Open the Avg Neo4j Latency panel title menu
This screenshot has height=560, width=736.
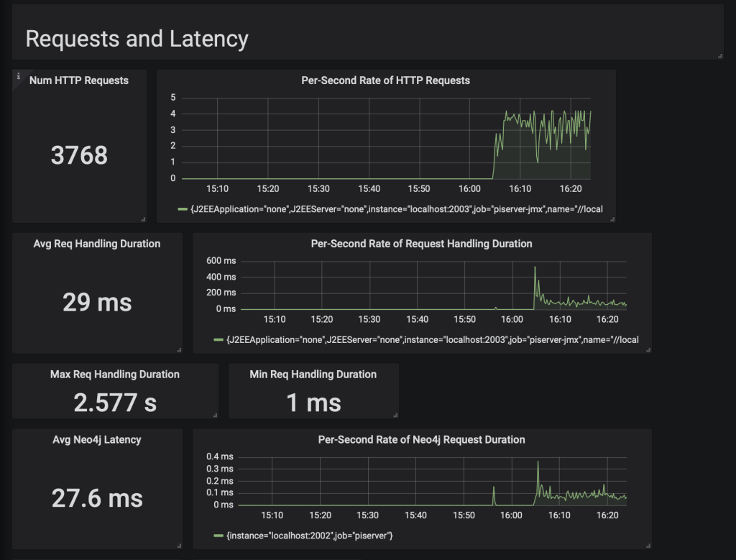click(97, 439)
